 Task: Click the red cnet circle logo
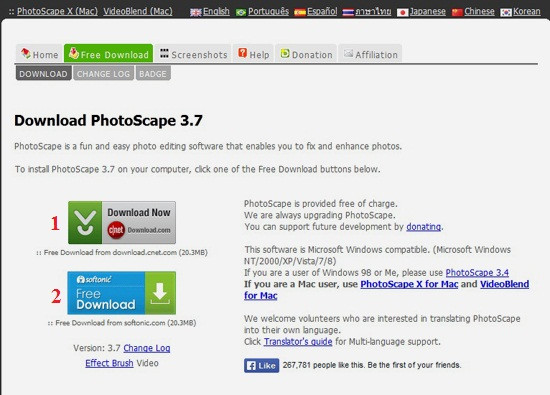click(x=116, y=230)
